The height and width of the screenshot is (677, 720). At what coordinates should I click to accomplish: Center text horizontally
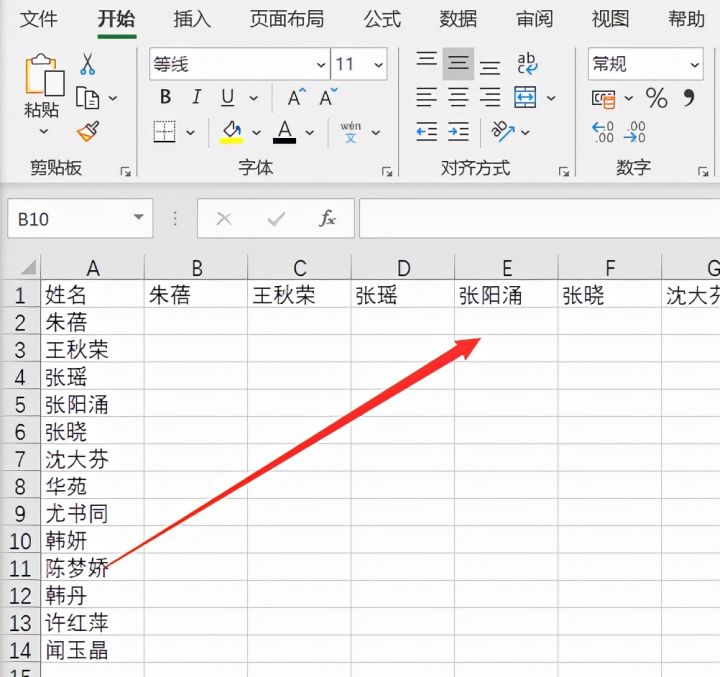[x=458, y=97]
